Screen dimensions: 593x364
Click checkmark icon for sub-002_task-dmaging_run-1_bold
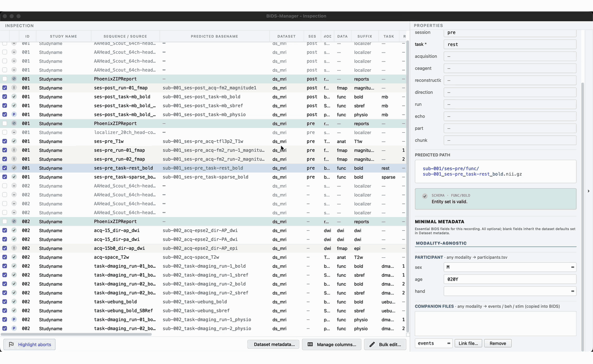14,266
